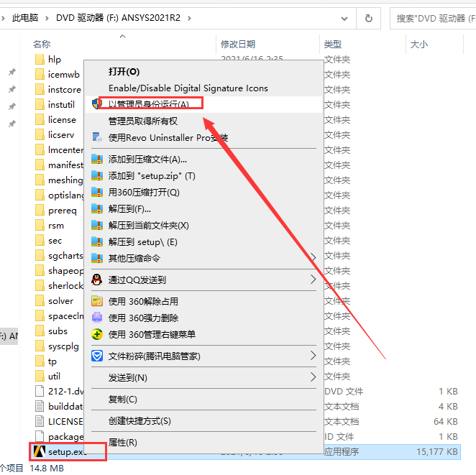Expand the 文件粉碎 submenu arrow
The width and height of the screenshot is (476, 475).
click(313, 356)
